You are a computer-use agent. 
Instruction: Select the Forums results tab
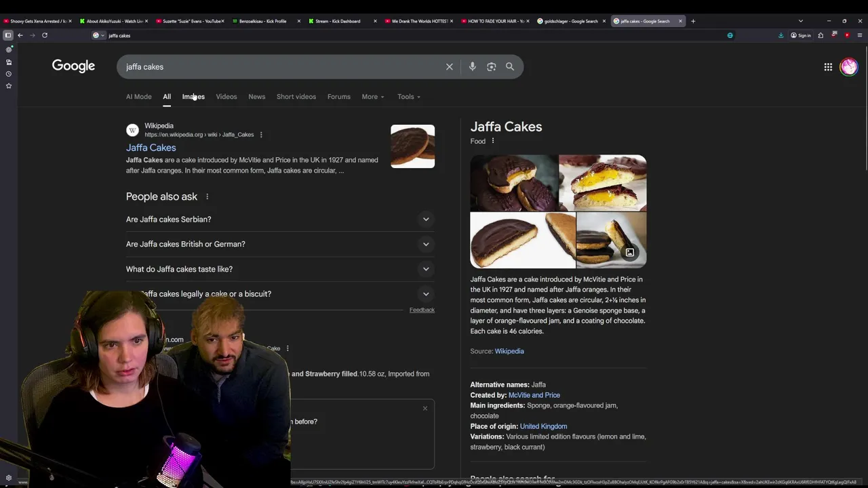point(339,97)
